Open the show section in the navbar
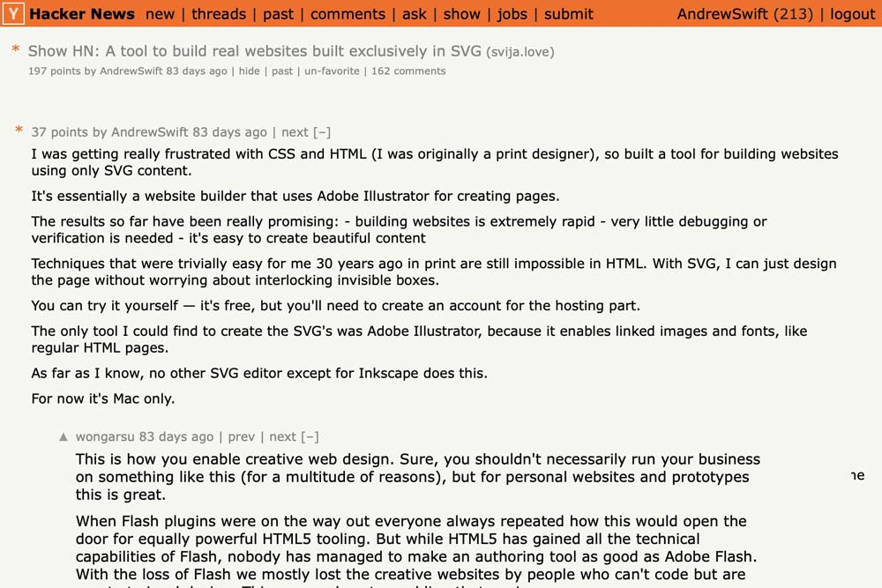Viewport: 882px width, 588px height. (462, 14)
